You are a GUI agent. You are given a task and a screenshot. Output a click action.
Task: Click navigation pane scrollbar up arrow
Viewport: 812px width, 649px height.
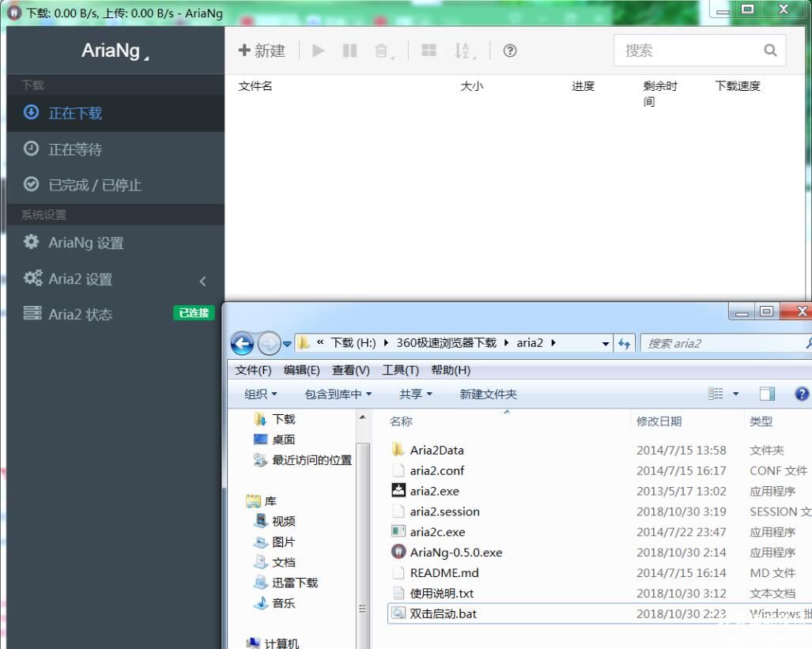pyautogui.click(x=362, y=417)
